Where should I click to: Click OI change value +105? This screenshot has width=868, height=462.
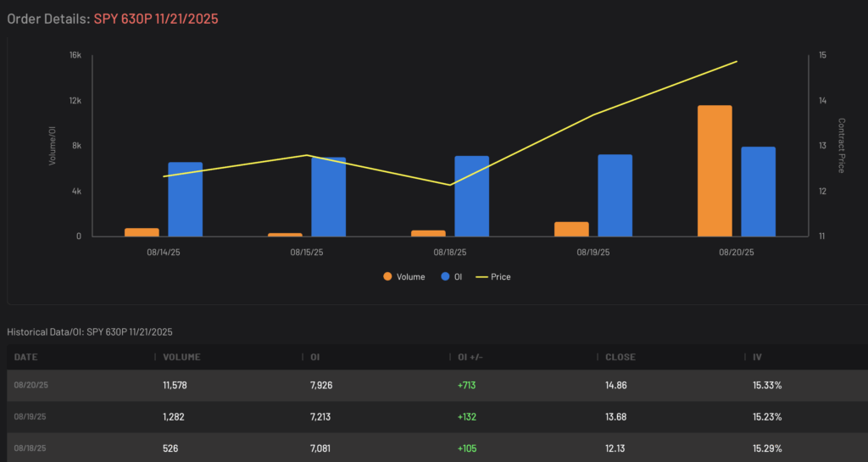467,448
